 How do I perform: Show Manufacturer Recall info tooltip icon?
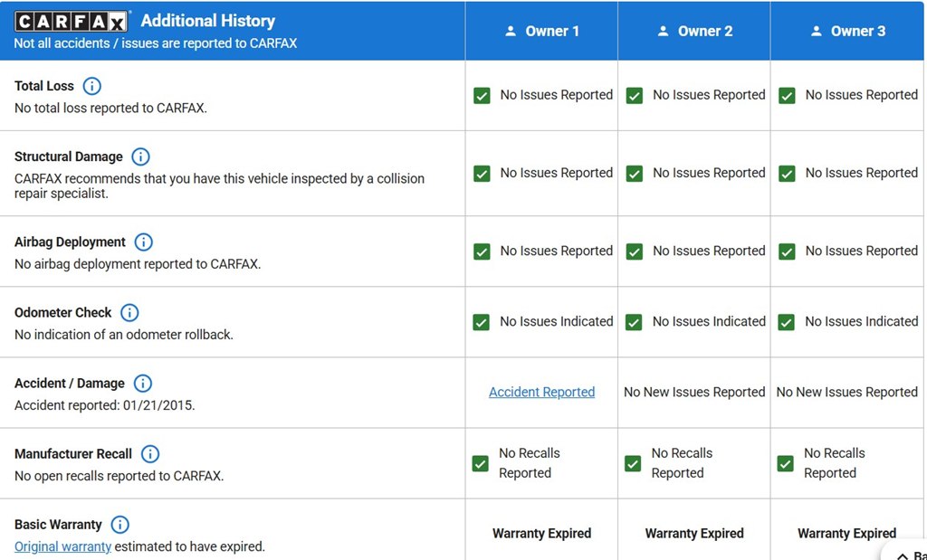(150, 453)
